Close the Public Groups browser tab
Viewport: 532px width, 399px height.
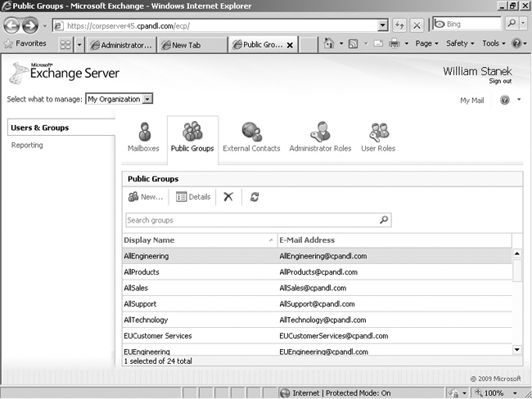290,45
